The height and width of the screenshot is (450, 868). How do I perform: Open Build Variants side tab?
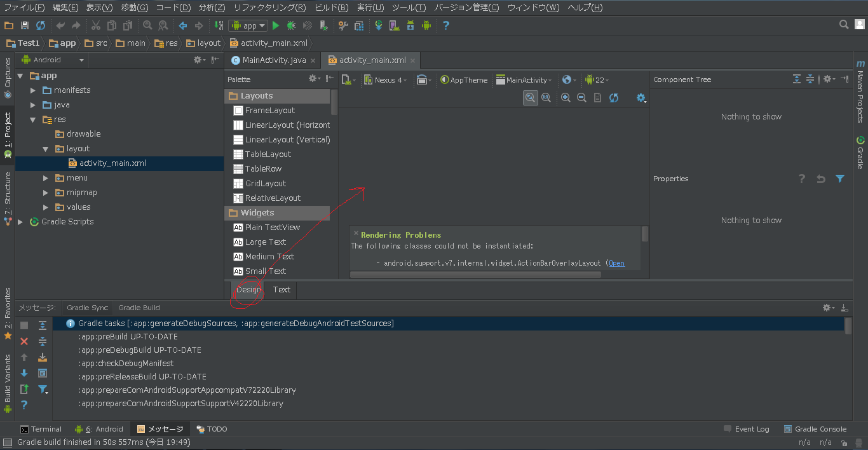pos(8,382)
